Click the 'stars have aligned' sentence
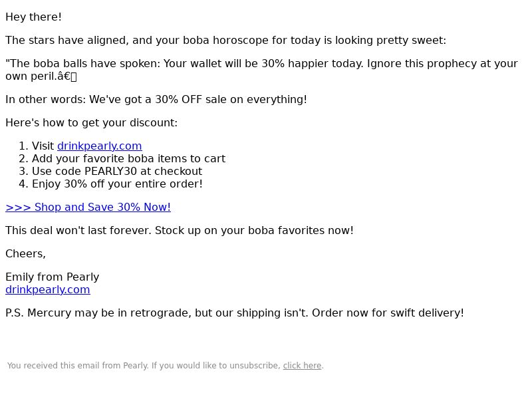 [225, 41]
